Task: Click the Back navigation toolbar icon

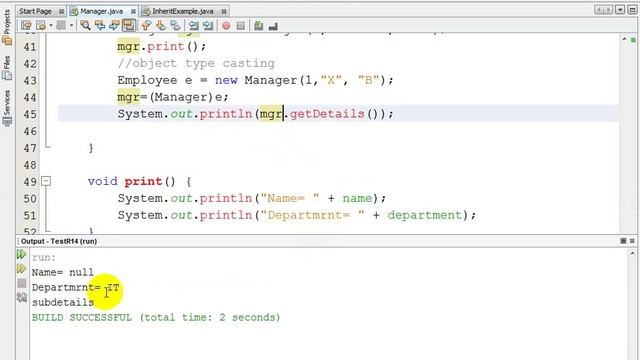Action: (41, 26)
